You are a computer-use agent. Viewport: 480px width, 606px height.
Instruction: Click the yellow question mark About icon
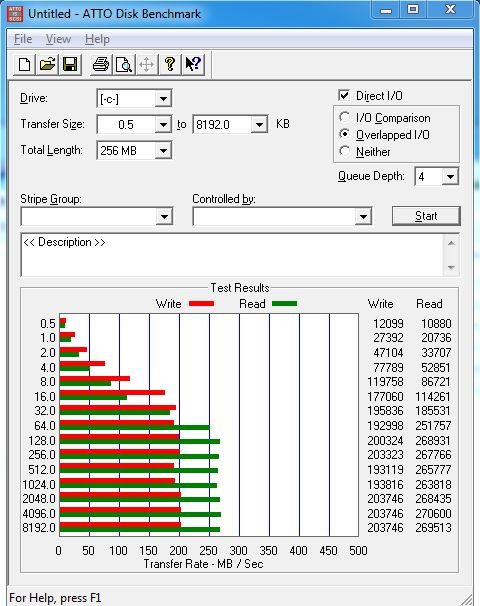pos(170,64)
